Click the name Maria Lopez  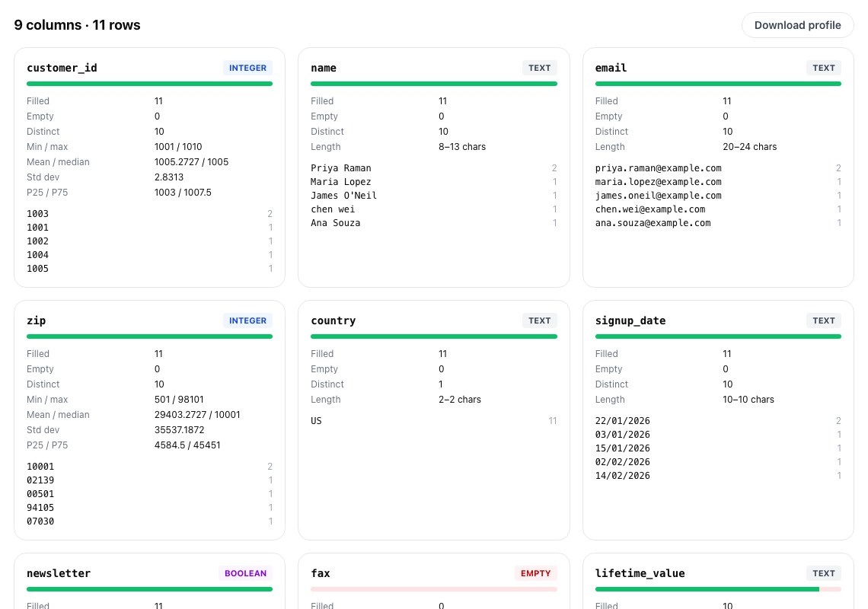[341, 182]
